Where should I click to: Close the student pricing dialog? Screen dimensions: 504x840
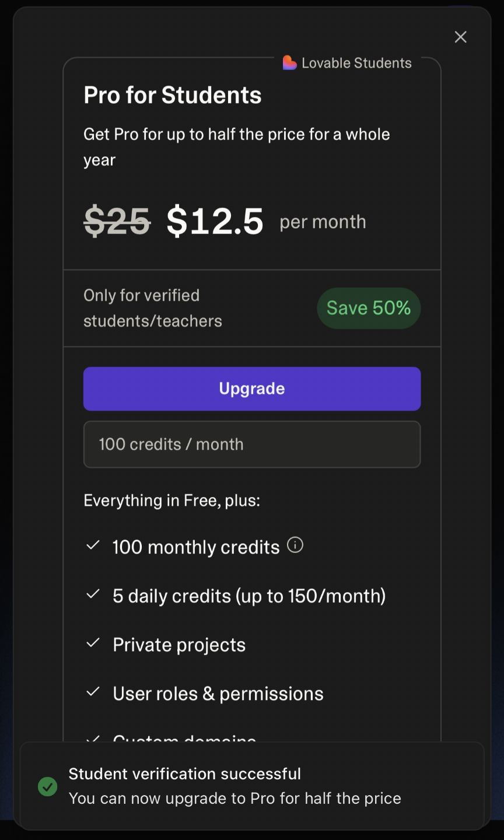click(460, 37)
